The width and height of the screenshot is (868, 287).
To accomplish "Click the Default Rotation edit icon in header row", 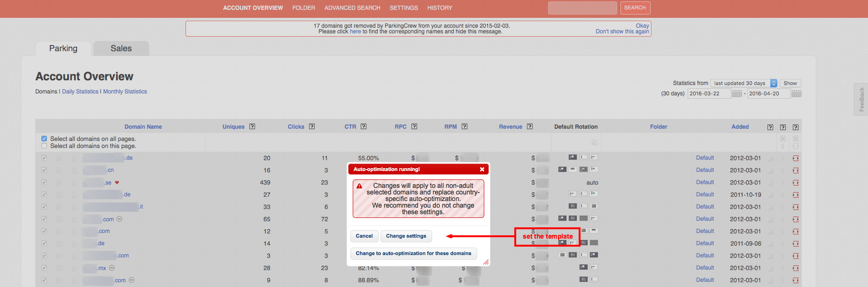I will click(x=595, y=142).
